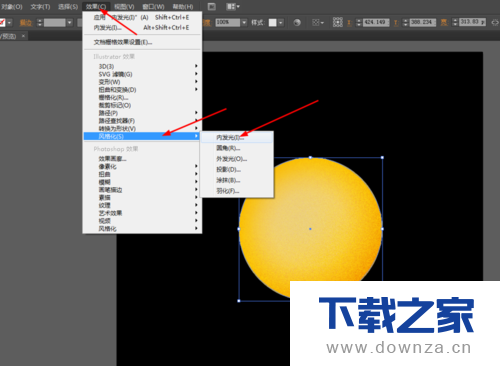500x366 pixels.
Task: Apply last effect 应用 内发光 with Shift+Ctrl+E
Action: pos(142,17)
